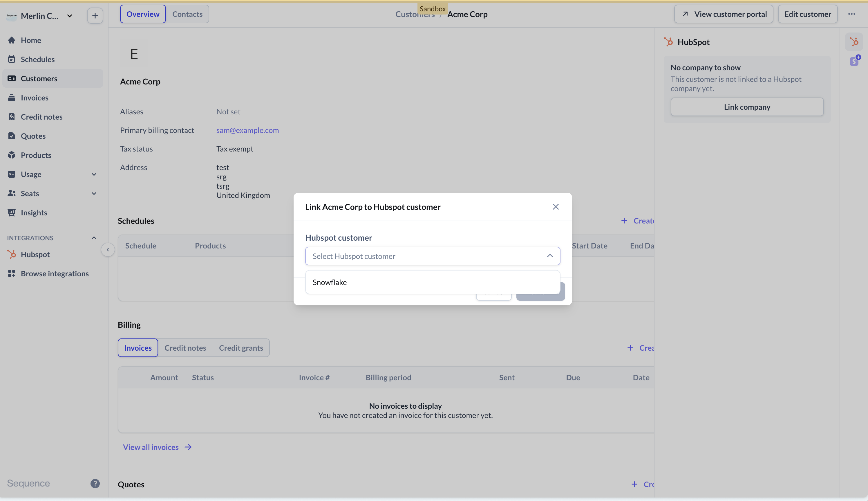
Task: Open Products in the sidebar
Action: pos(53,155)
